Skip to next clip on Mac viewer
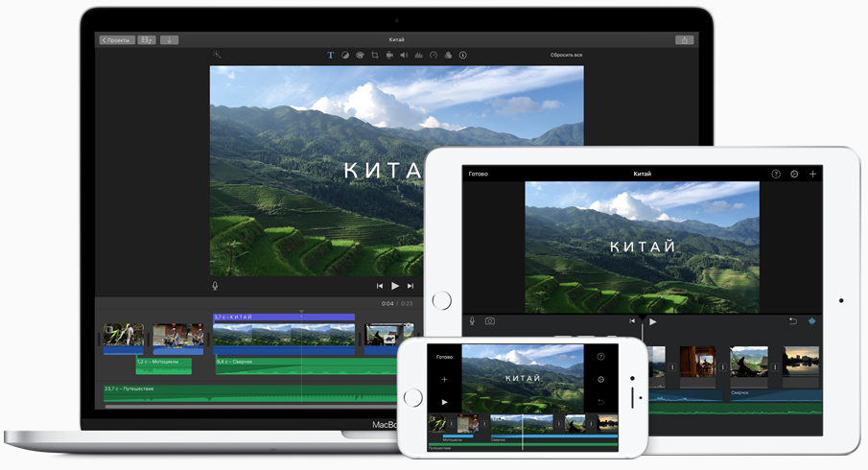Image resolution: width=868 pixels, height=470 pixels. point(411,286)
